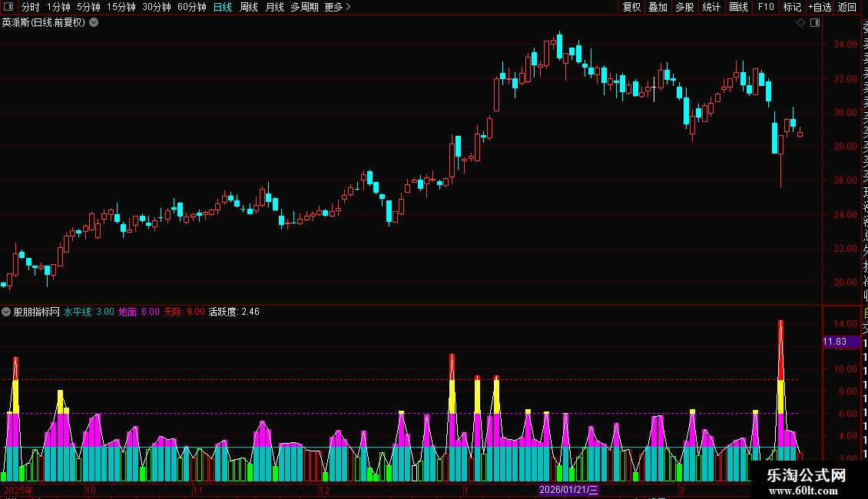Viewport: 868px width, 499px height.
Task: Expand dropdown next to 英派斯 title
Action: click(94, 23)
